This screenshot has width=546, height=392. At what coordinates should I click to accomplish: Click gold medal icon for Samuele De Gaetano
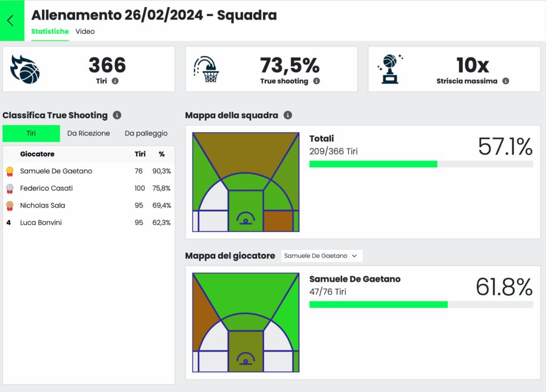click(x=9, y=171)
